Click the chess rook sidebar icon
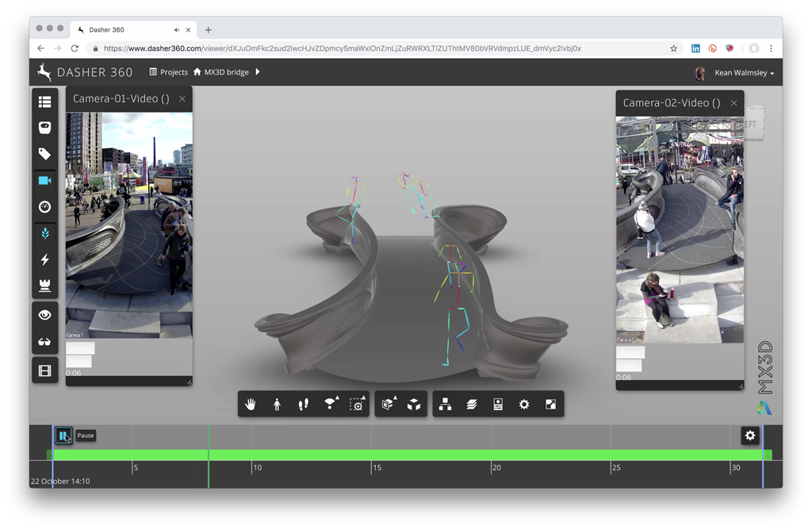Image resolution: width=812 pixels, height=530 pixels. [x=44, y=285]
